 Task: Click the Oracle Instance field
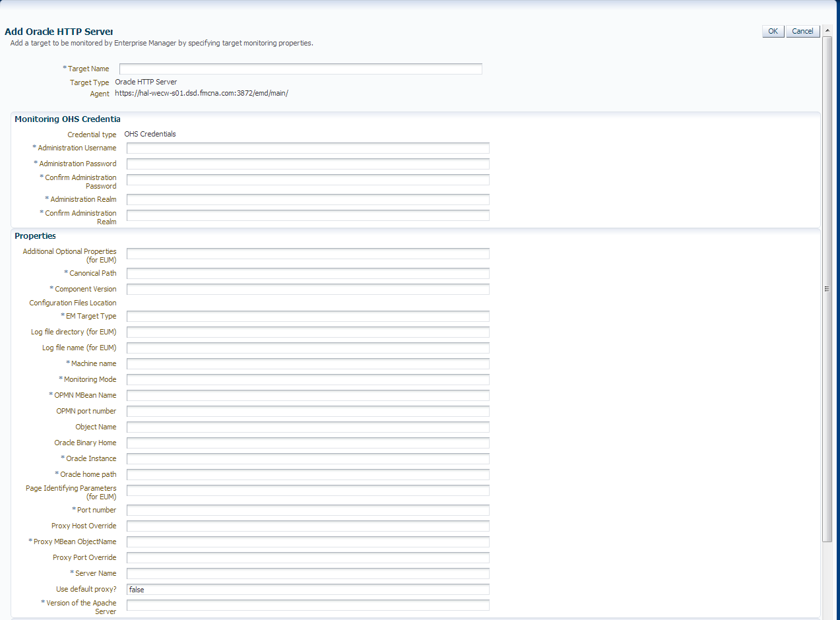tap(308, 458)
